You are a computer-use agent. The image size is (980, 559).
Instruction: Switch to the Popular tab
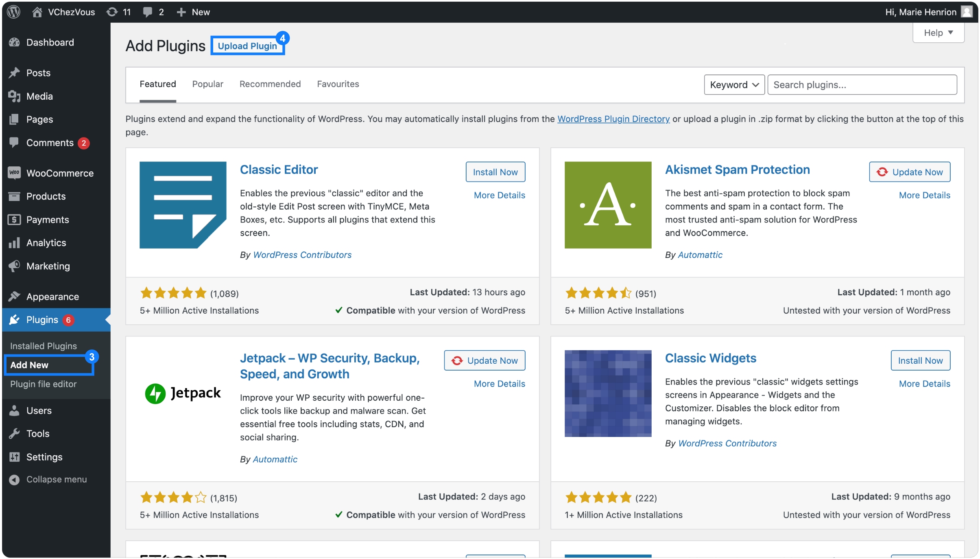point(207,84)
